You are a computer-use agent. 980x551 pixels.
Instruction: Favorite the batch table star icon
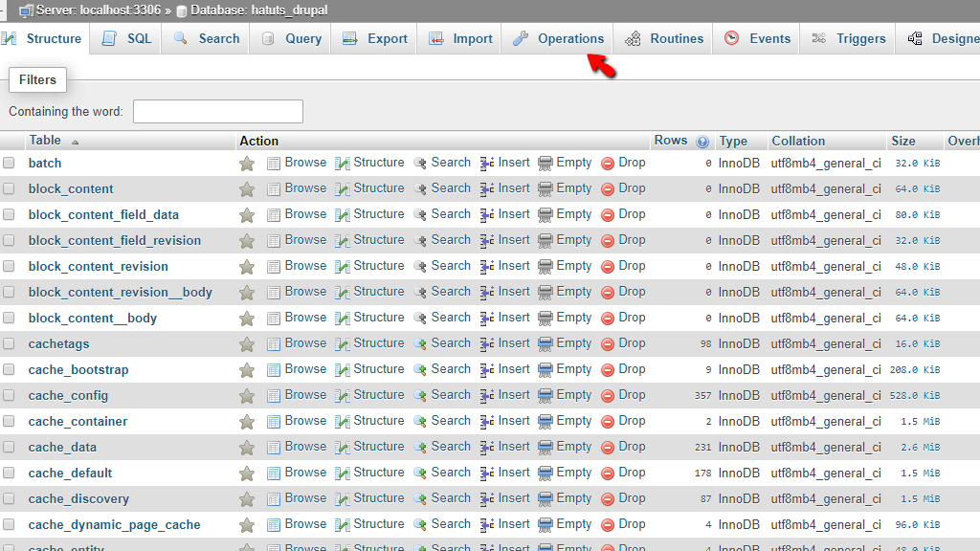point(247,164)
